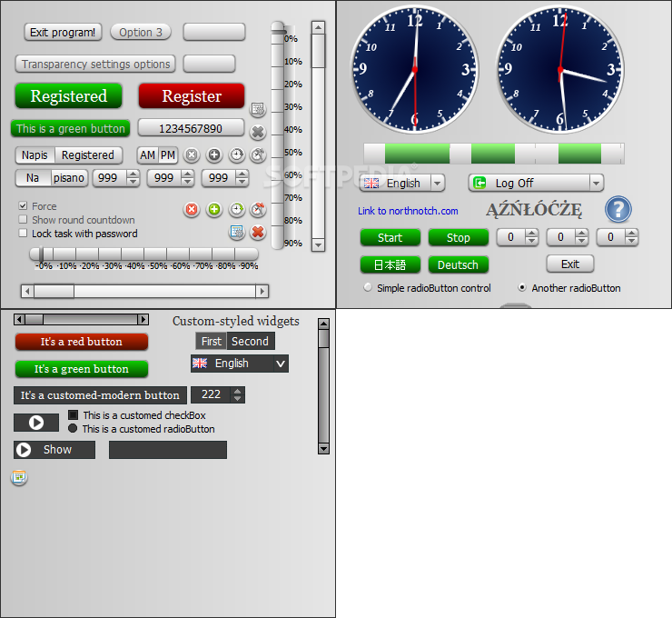The width and height of the screenshot is (672, 618).
Task: Select the Napis segment
Action: tap(35, 154)
